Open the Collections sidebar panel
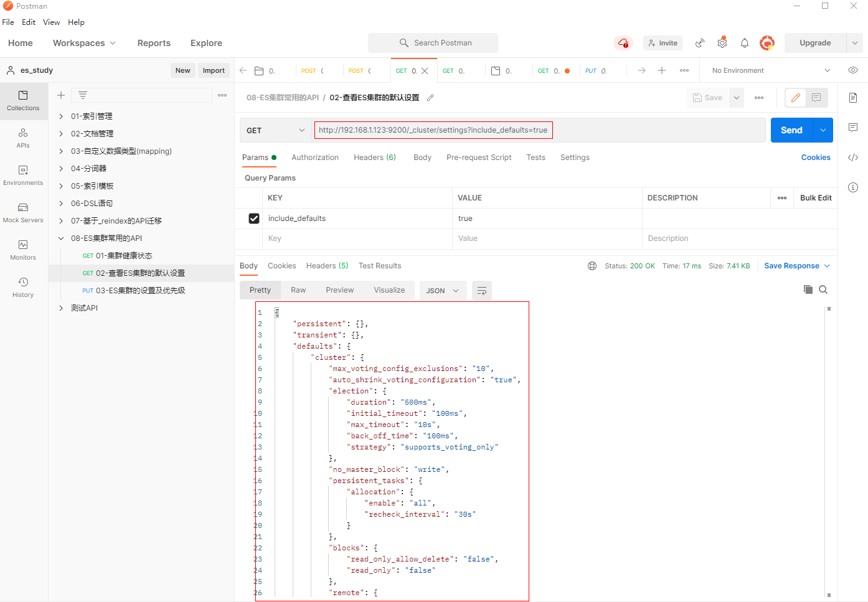 click(23, 100)
